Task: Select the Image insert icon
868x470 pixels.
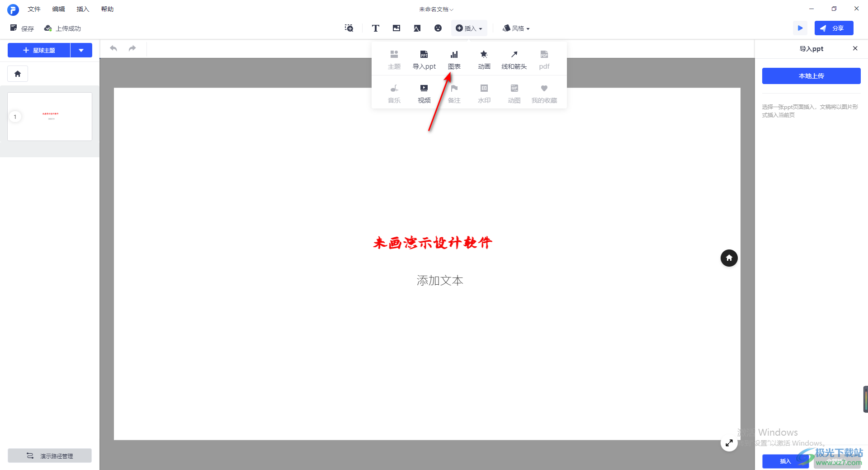Action: (396, 28)
